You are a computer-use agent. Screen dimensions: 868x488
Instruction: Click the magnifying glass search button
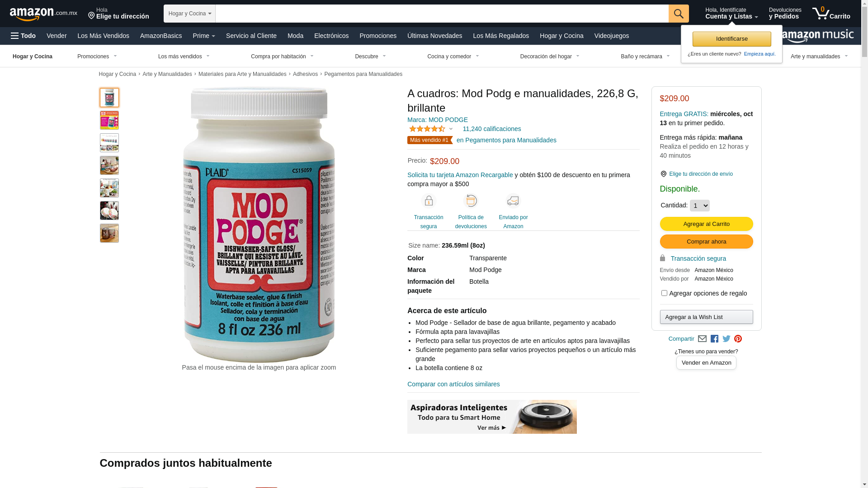pos(678,14)
